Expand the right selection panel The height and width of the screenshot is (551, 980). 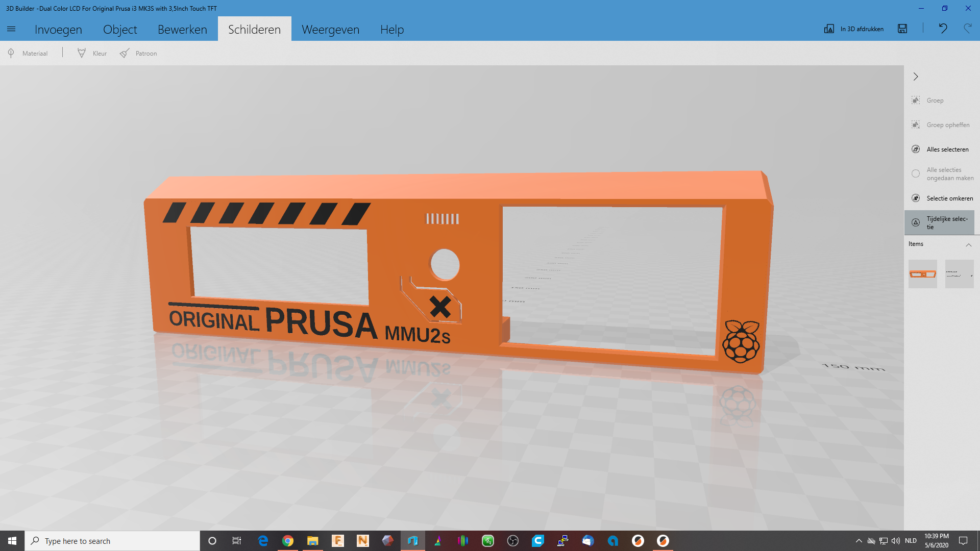click(916, 77)
